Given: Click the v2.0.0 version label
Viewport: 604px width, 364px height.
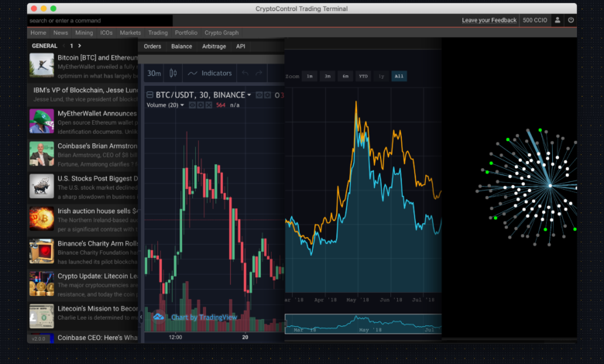Looking at the screenshot, I should [x=38, y=338].
